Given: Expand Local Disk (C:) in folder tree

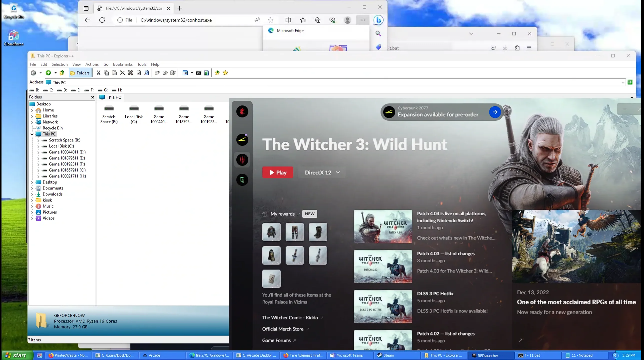Looking at the screenshot, I should (x=38, y=146).
